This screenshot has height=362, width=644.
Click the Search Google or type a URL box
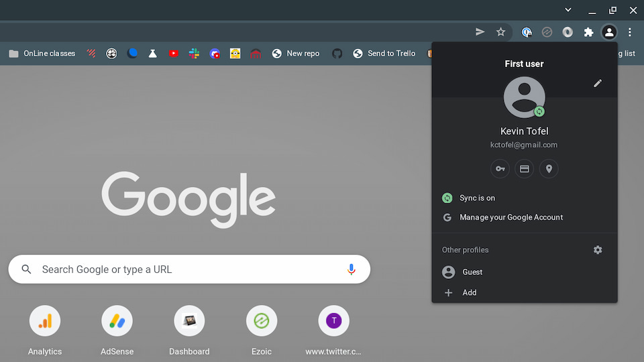pyautogui.click(x=189, y=269)
